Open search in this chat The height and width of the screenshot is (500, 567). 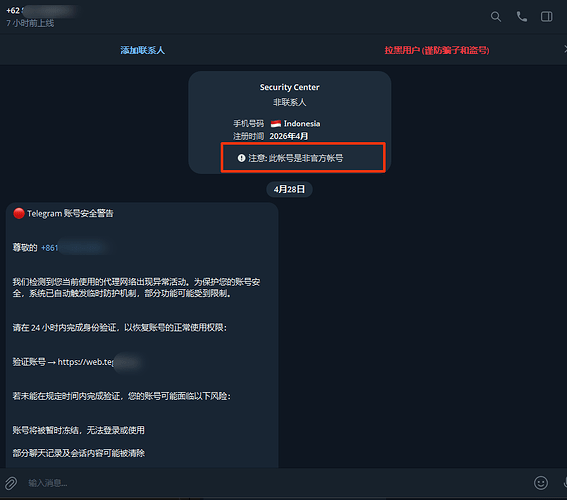[496, 17]
